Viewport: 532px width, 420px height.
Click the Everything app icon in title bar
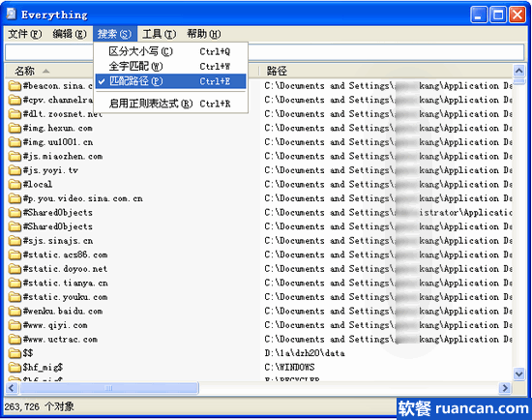tap(12, 14)
